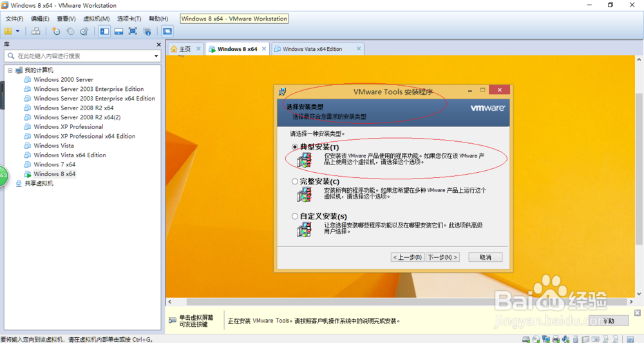Select Windows Vista x64 Edition in library
The height and width of the screenshot is (343, 644).
(x=70, y=155)
